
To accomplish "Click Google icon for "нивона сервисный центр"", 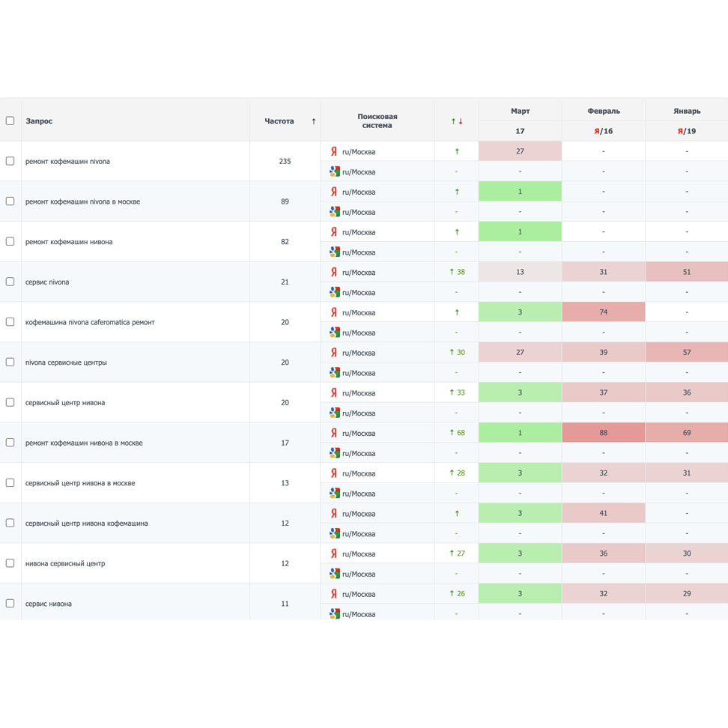I will [334, 574].
